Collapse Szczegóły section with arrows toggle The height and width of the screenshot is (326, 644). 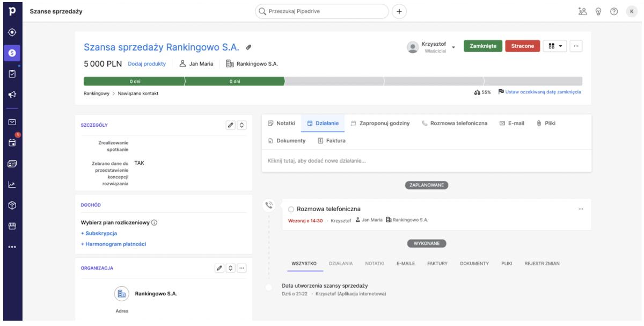click(241, 125)
